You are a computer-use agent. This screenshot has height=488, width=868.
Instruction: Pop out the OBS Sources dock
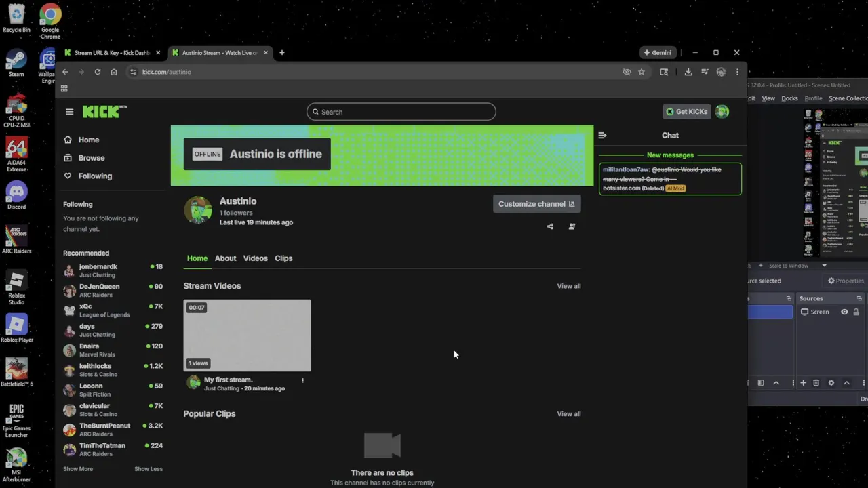(859, 298)
